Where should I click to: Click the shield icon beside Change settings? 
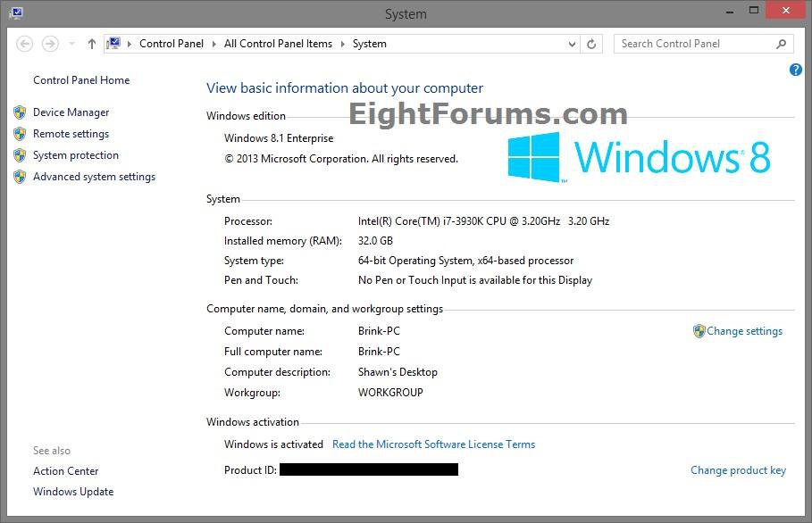pyautogui.click(x=699, y=331)
